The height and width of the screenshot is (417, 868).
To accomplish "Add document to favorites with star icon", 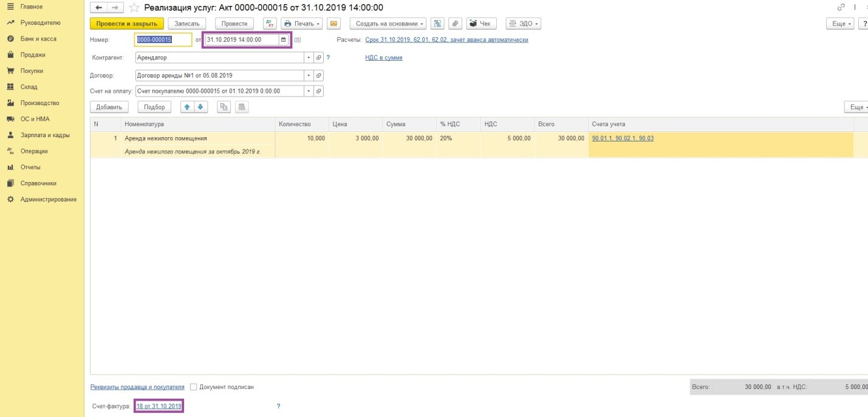I will pyautogui.click(x=134, y=8).
